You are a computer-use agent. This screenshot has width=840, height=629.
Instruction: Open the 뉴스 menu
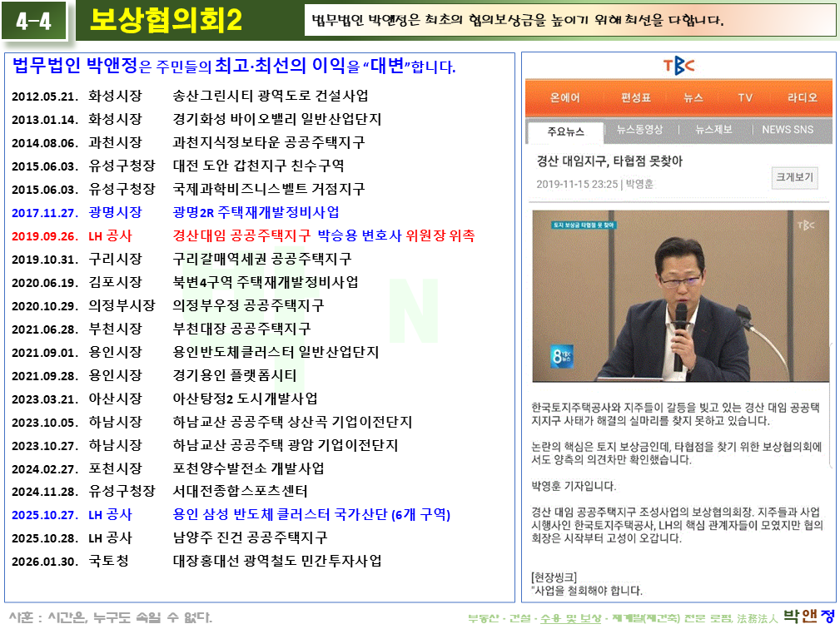pyautogui.click(x=693, y=97)
